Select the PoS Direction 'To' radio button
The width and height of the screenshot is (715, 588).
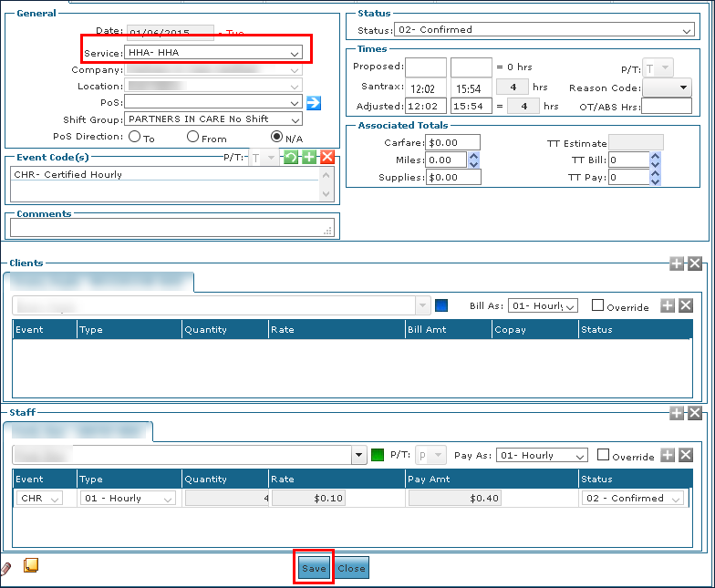point(135,137)
